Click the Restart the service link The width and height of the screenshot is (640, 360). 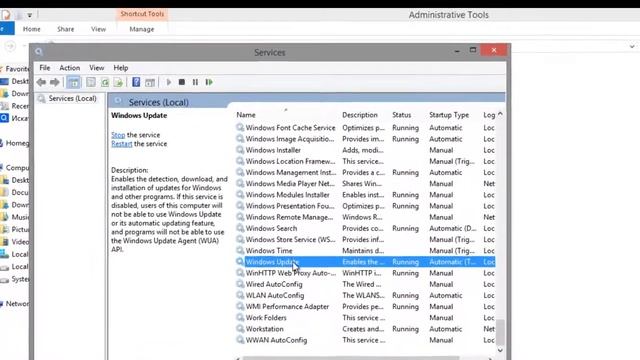click(x=122, y=144)
